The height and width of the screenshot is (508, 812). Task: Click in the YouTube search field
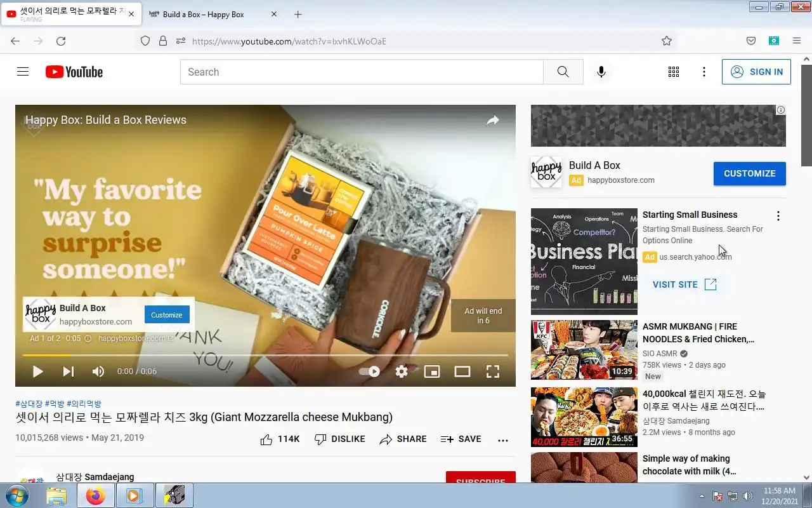[362, 72]
